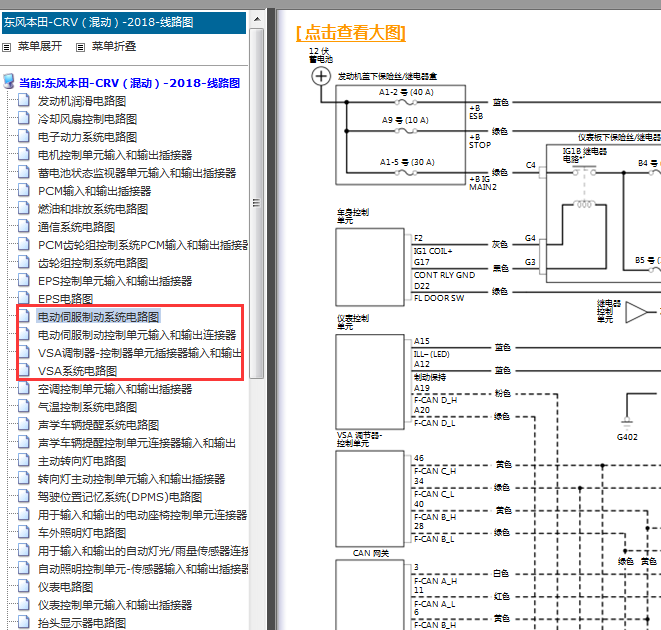Click the page icon beside 气温控制系统电路图
This screenshot has height=630, width=661.
pyautogui.click(x=24, y=406)
